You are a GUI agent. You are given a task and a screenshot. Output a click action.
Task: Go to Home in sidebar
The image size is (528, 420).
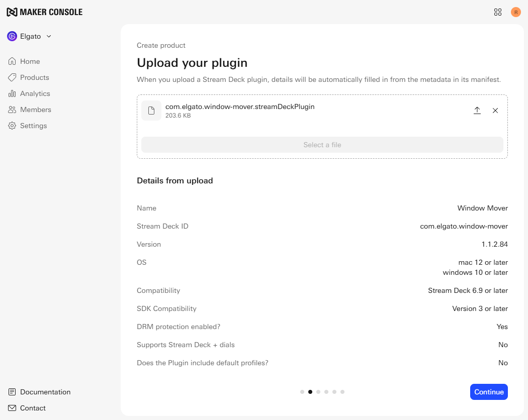pyautogui.click(x=30, y=61)
